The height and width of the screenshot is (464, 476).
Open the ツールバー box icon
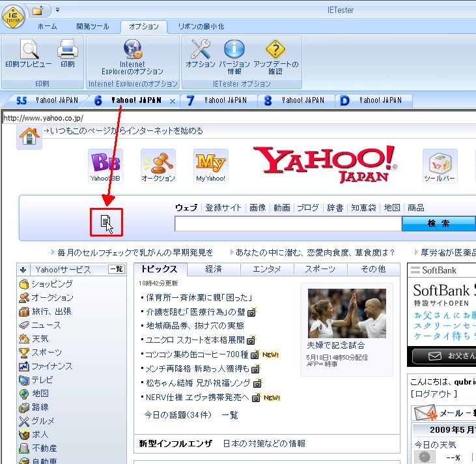[440, 166]
